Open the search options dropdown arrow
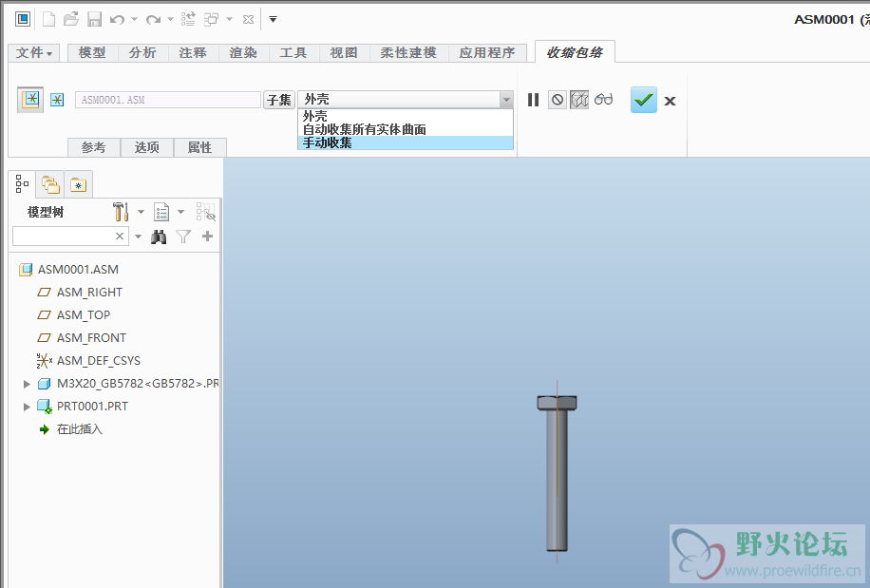This screenshot has height=588, width=870. (138, 237)
